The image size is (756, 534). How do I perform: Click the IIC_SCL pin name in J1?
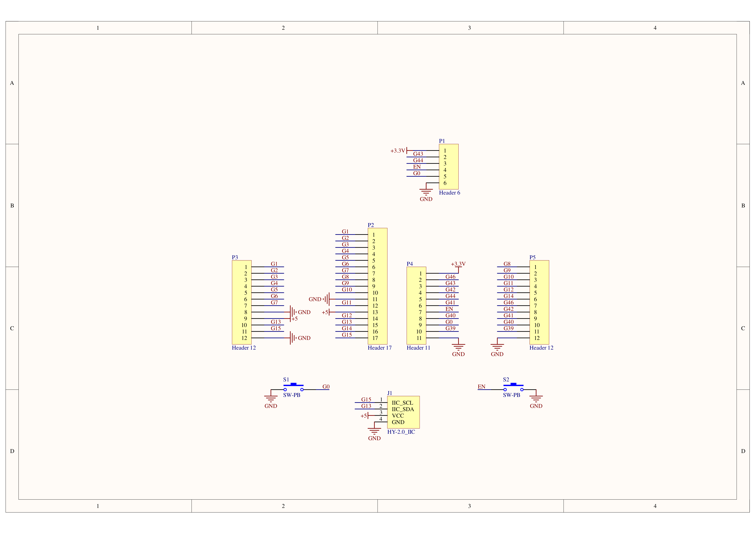click(x=402, y=403)
